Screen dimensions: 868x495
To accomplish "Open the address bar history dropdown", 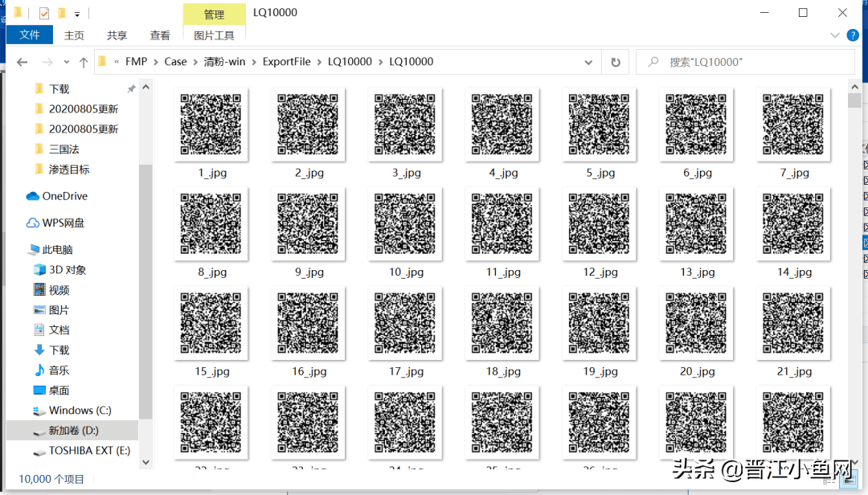I will [x=588, y=62].
